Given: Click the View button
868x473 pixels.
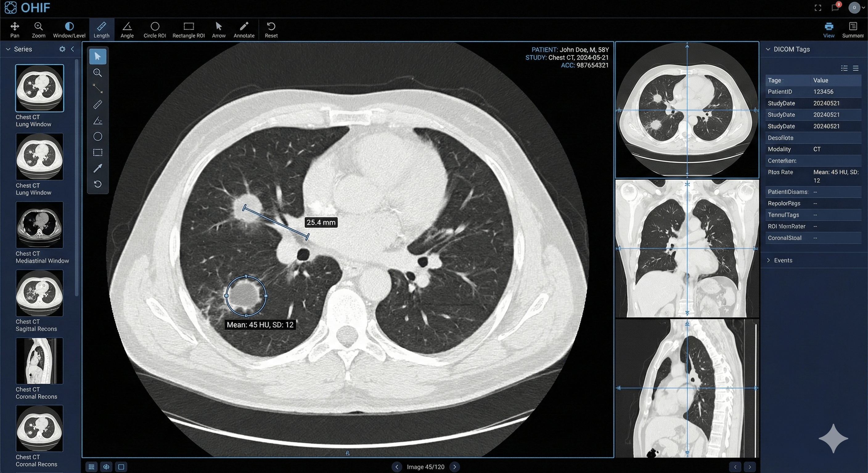Looking at the screenshot, I should (829, 30).
